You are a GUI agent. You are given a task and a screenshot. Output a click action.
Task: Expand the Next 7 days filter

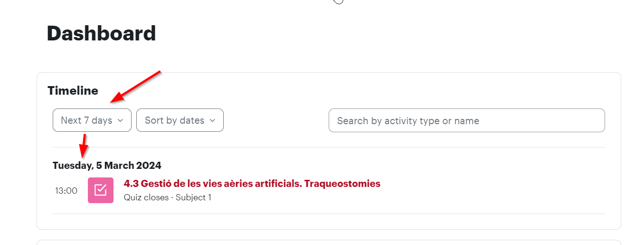coord(92,120)
